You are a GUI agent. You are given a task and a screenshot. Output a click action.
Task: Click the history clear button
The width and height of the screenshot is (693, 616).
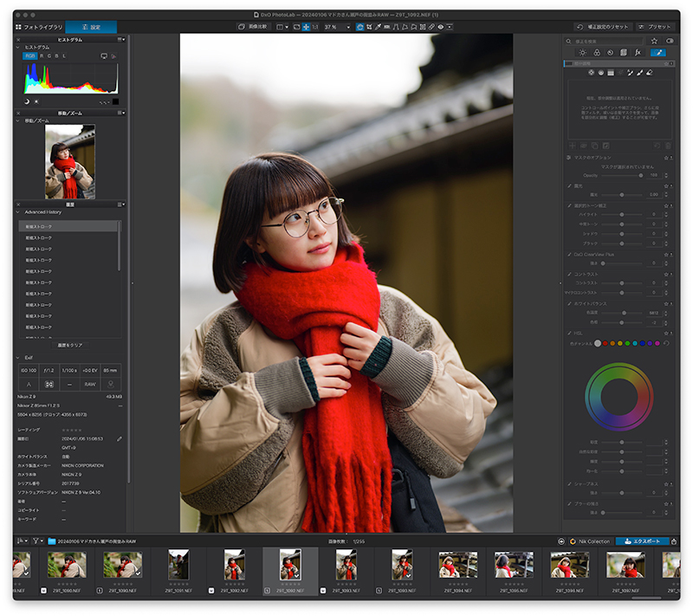tap(70, 345)
